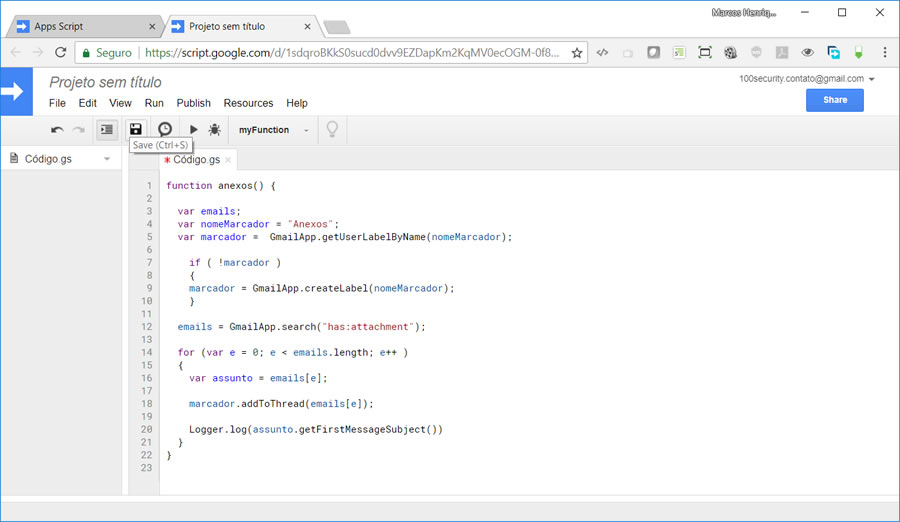Image resolution: width=900 pixels, height=522 pixels.
Task: Open the View menu
Action: pos(120,103)
